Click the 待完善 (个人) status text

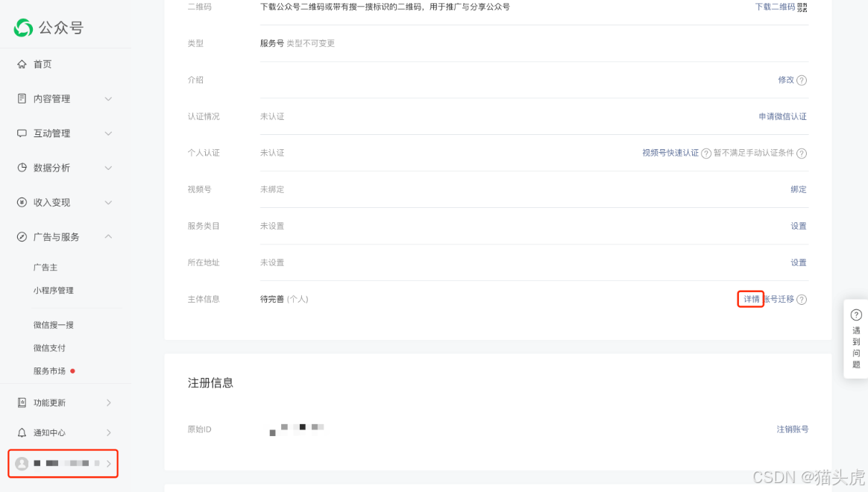[284, 300]
